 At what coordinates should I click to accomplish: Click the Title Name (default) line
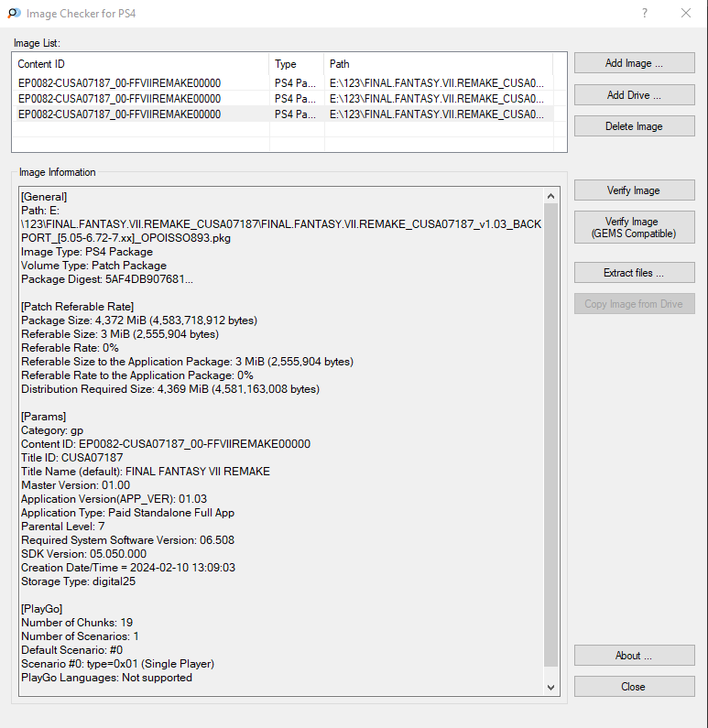coord(146,472)
